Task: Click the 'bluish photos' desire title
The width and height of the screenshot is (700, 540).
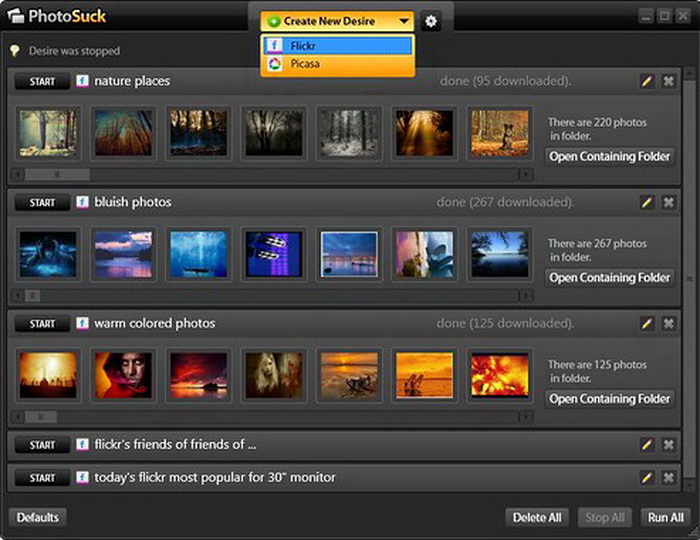Action: tap(133, 202)
